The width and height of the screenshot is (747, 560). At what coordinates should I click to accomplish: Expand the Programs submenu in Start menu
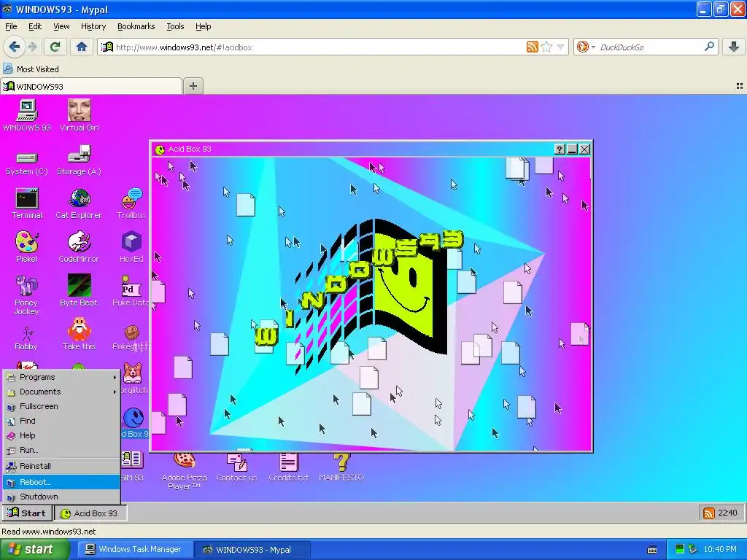61,377
